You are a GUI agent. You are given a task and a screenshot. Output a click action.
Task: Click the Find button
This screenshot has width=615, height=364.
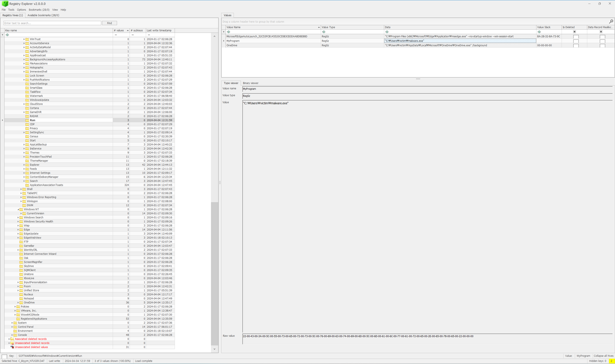pyautogui.click(x=109, y=23)
